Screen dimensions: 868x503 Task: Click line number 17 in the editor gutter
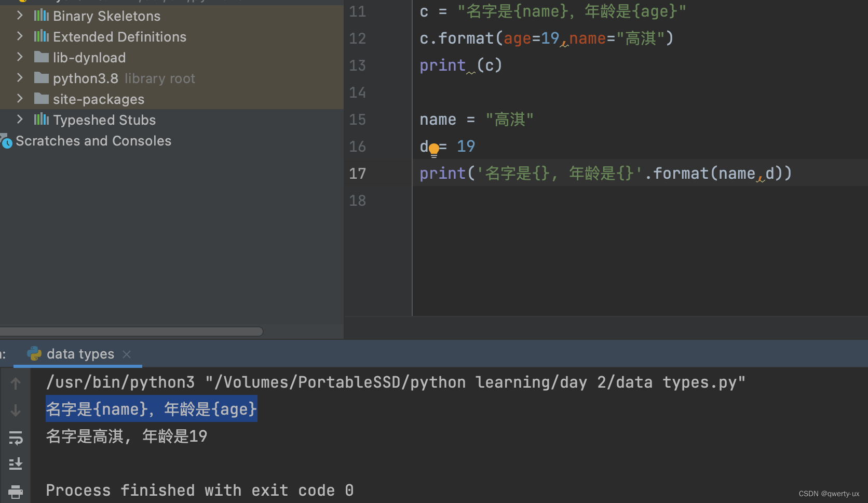357,173
